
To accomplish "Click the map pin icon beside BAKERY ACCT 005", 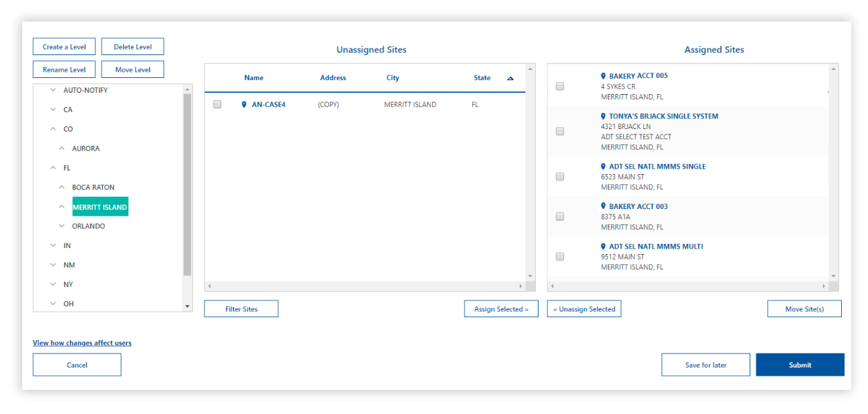I will pos(603,76).
